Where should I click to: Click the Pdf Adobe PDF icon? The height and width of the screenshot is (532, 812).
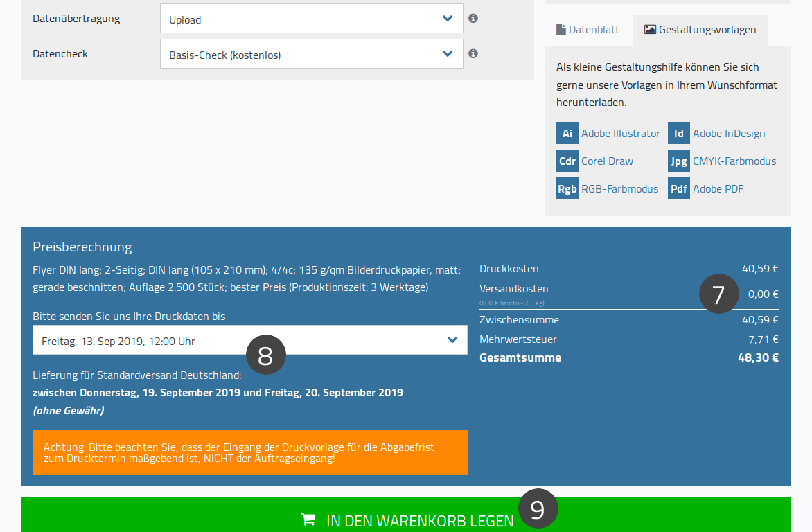[x=678, y=188]
